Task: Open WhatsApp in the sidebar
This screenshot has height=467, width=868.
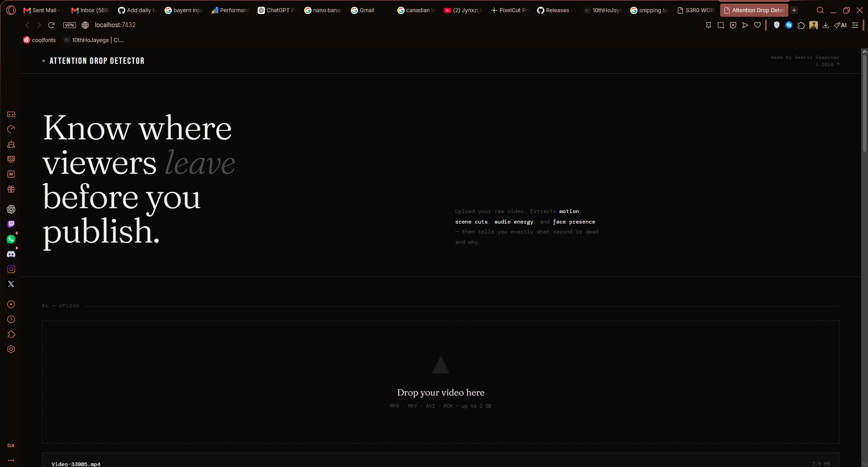Action: pyautogui.click(x=11, y=239)
